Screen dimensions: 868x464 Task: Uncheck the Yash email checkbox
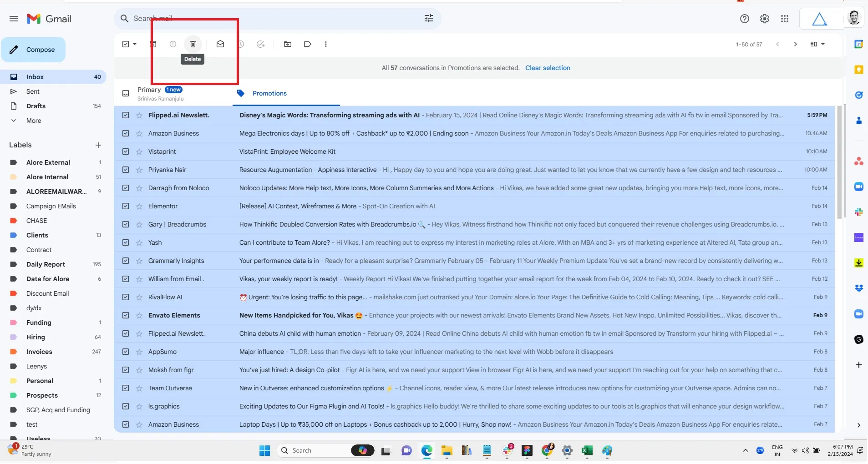coord(126,242)
